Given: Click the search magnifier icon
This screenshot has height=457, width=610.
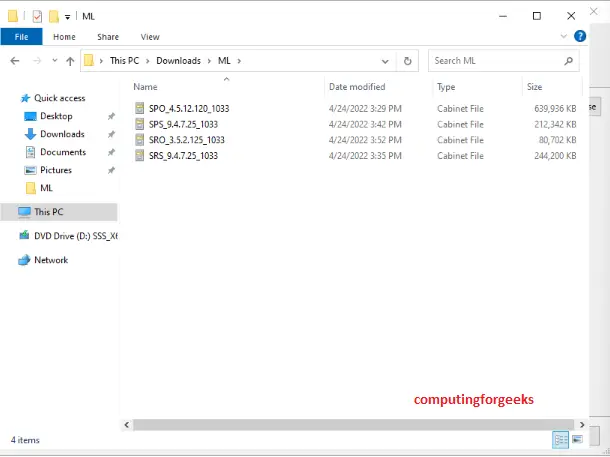Looking at the screenshot, I should click(568, 61).
